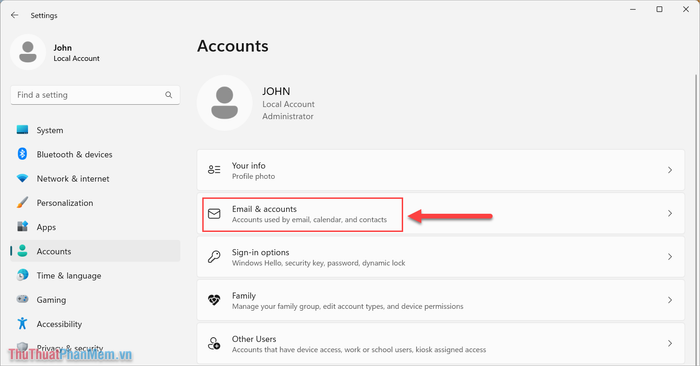Expand Your info via its chevron
The height and width of the screenshot is (366, 700).
670,170
